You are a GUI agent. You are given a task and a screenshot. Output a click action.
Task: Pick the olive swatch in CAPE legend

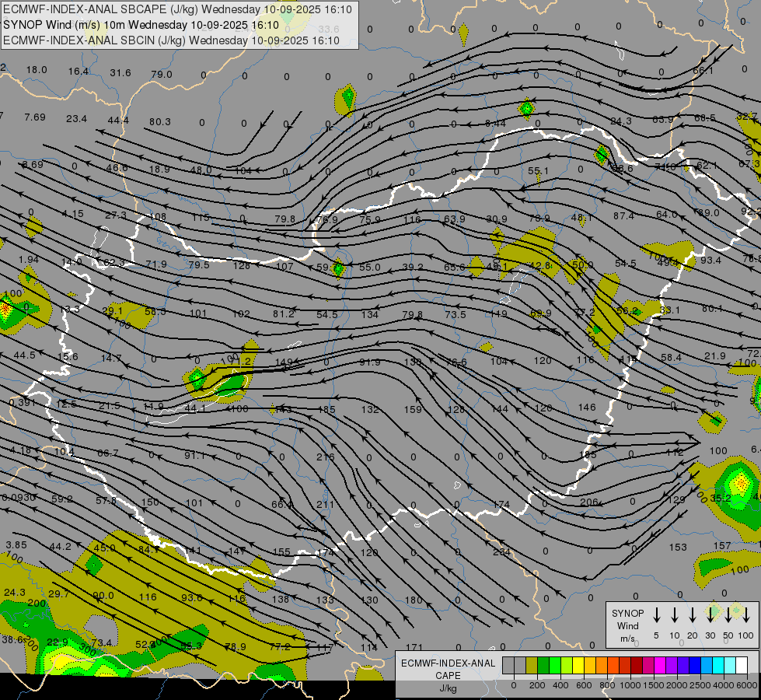tap(532, 665)
